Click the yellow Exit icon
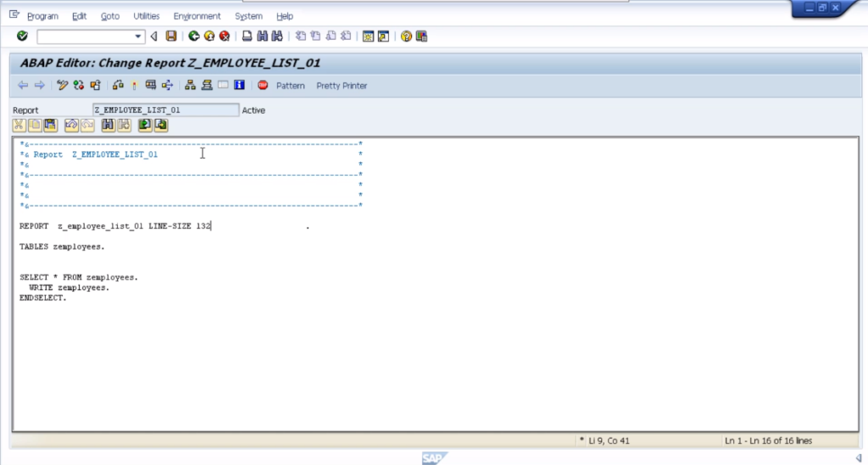Image resolution: width=868 pixels, height=465 pixels. [x=209, y=36]
